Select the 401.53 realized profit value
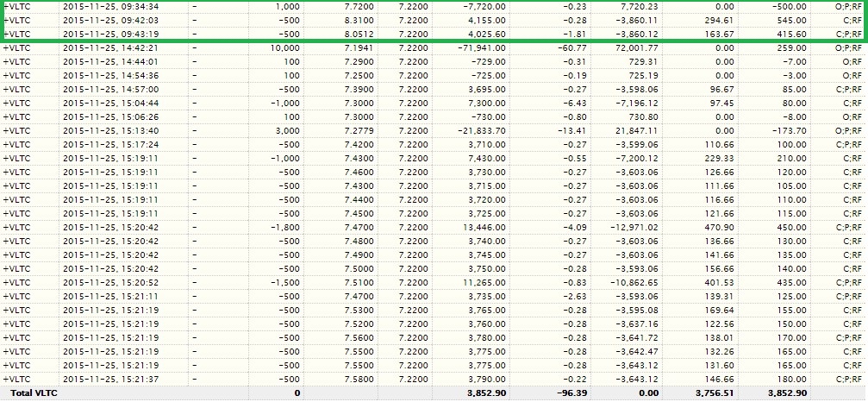This screenshot has width=868, height=402. [720, 283]
